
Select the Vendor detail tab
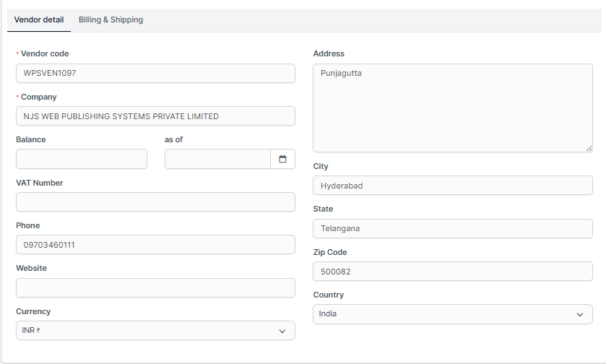coord(39,20)
